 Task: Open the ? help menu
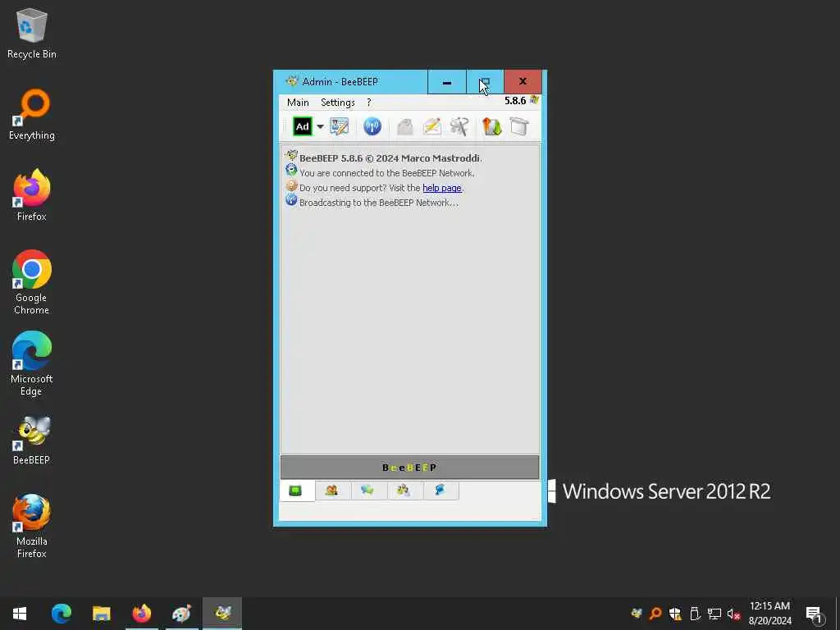click(x=368, y=103)
